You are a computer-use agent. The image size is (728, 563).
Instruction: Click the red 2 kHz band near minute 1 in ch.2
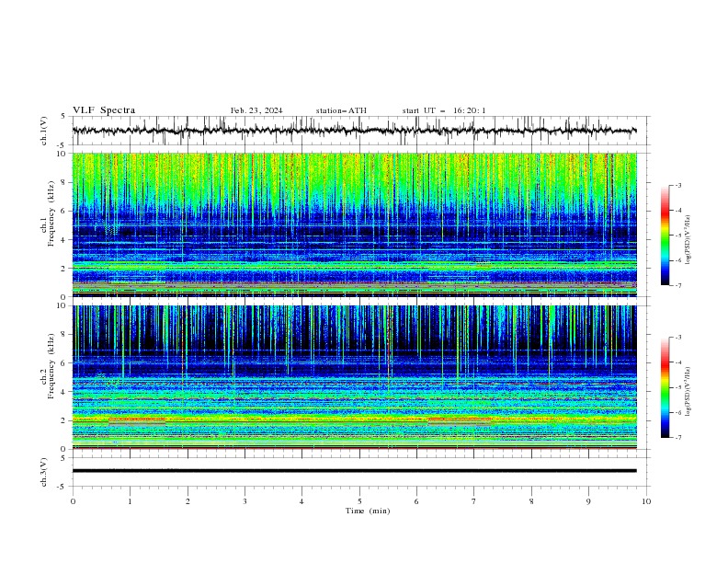tap(137, 419)
